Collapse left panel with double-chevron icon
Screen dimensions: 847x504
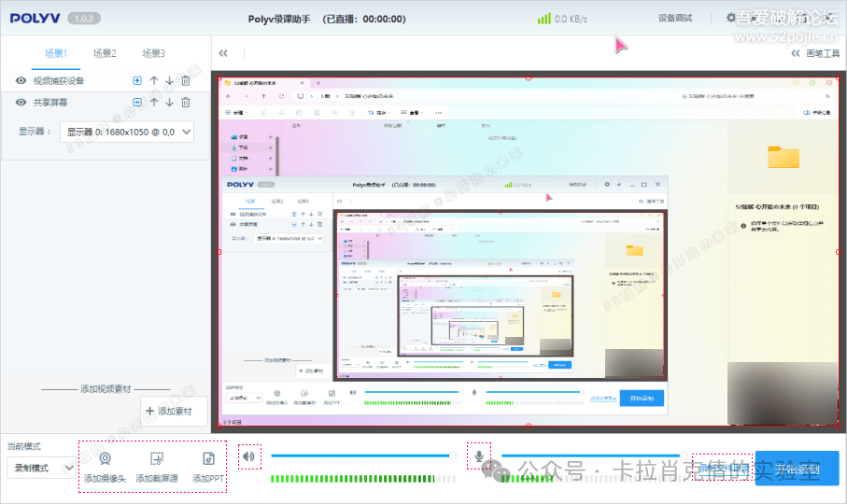tap(223, 53)
